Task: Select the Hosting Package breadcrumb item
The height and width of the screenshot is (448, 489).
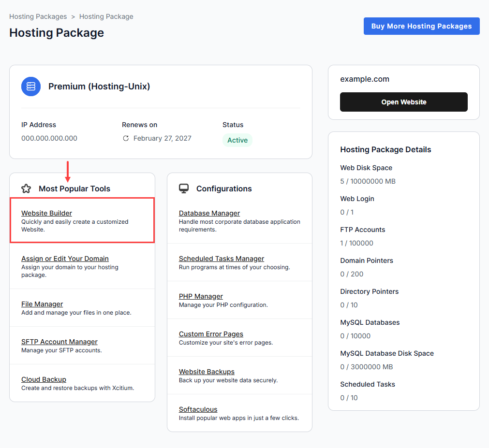Action: tap(106, 16)
